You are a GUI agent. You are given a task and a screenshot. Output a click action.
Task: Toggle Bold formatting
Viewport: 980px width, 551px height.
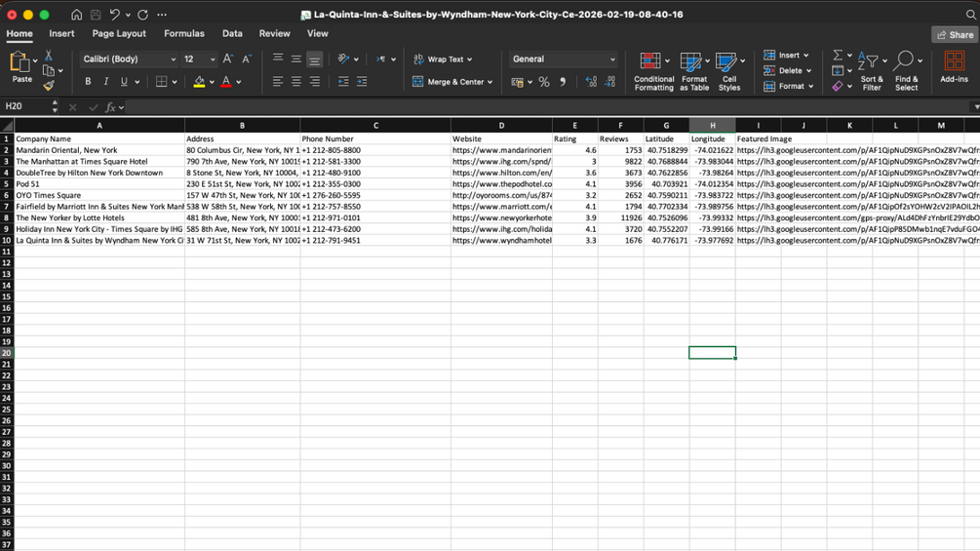88,81
